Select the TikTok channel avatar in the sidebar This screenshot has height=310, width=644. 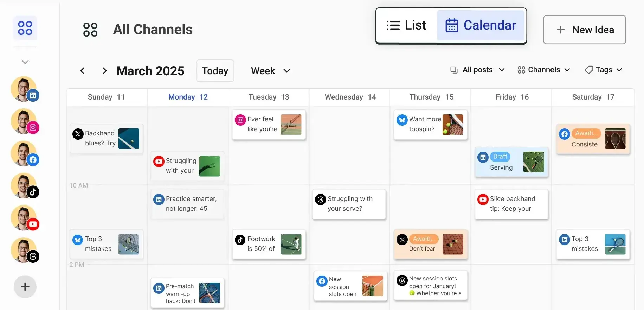point(25,186)
